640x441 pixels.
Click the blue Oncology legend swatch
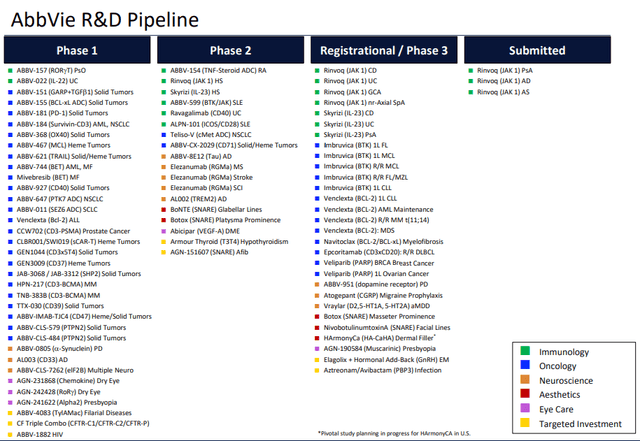(525, 365)
